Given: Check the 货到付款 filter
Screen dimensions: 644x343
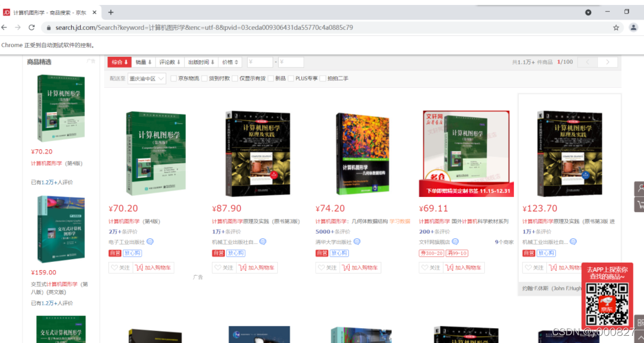Looking at the screenshot, I should (x=204, y=78).
